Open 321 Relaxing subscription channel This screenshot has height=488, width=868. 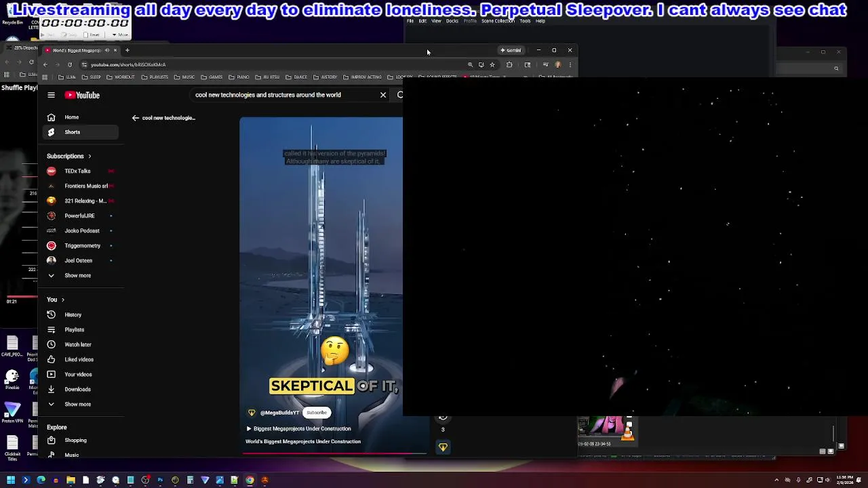(x=81, y=201)
